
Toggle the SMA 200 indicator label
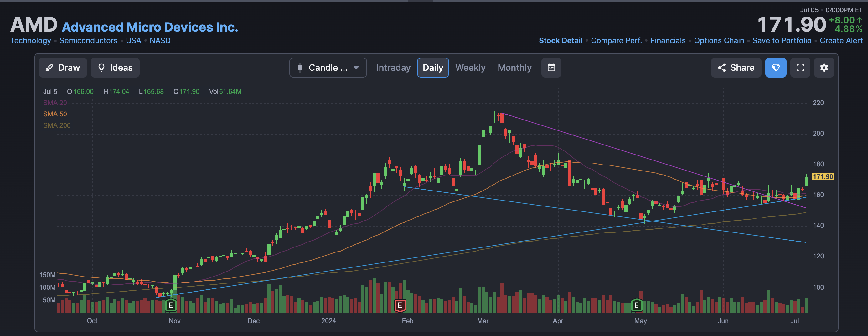tap(57, 125)
